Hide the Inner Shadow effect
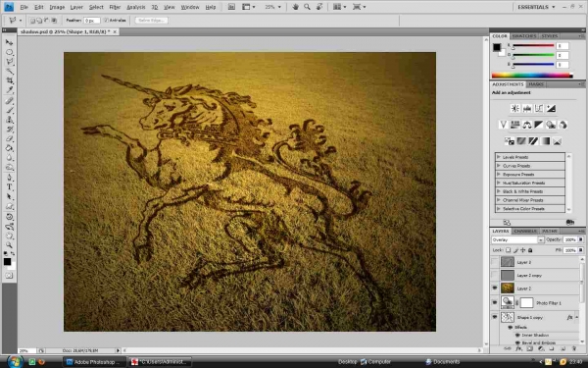 click(517, 335)
